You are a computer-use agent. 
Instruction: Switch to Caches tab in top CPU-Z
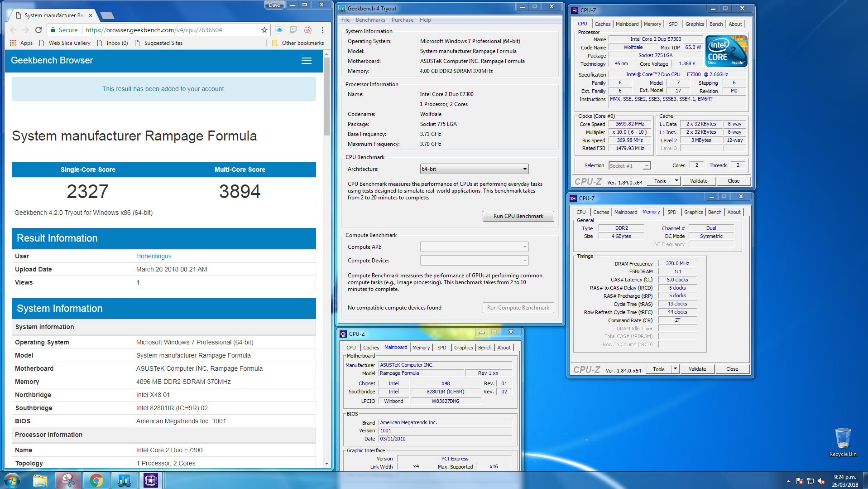[602, 24]
